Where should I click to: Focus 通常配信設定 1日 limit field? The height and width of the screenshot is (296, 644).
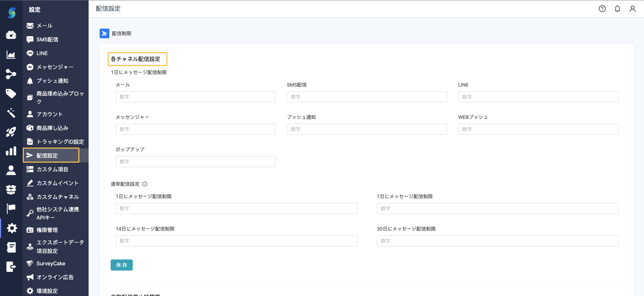tap(237, 208)
